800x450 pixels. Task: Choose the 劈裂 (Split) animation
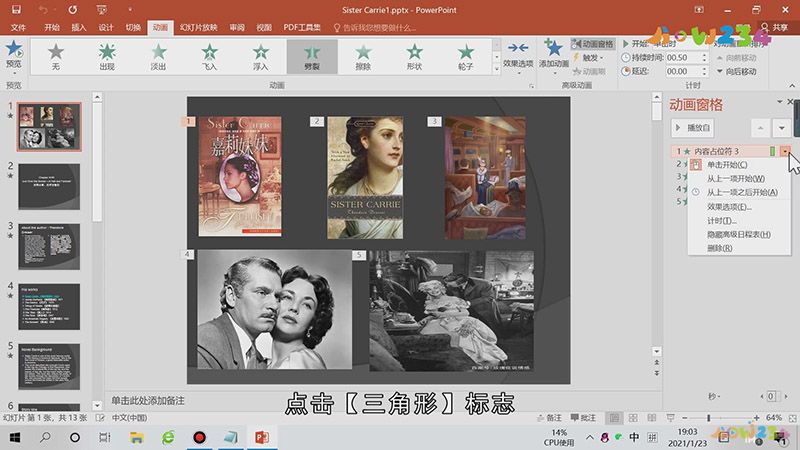click(312, 57)
